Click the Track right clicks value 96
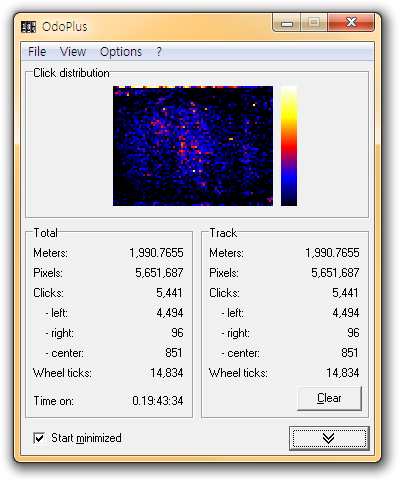 [353, 333]
